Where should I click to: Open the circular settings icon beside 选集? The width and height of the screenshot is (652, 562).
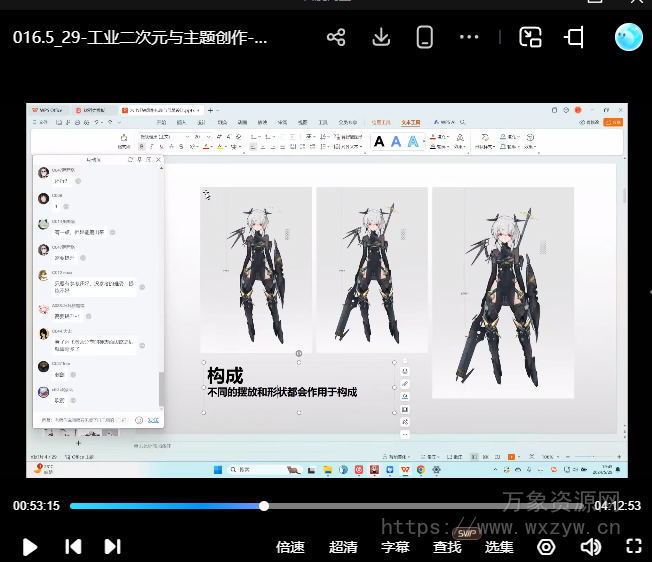tap(546, 547)
